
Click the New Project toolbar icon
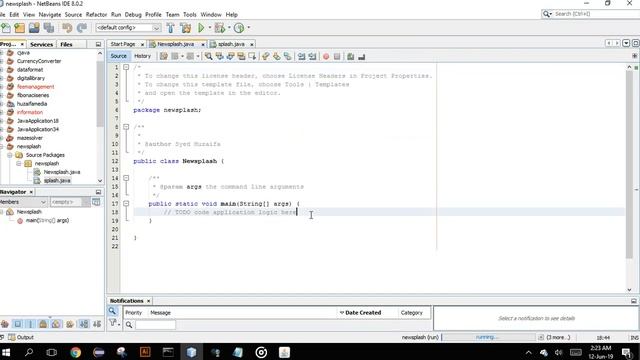[x=20, y=28]
